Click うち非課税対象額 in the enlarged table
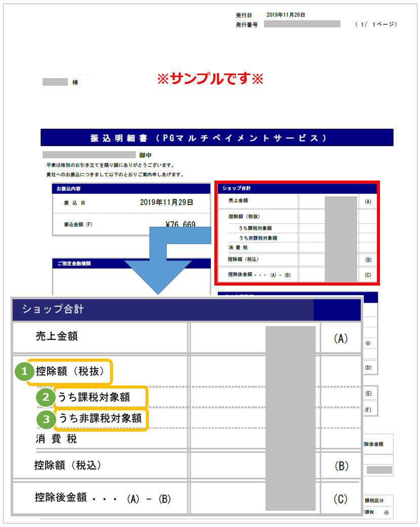Image resolution: width=420 pixels, height=527 pixels. click(x=100, y=418)
